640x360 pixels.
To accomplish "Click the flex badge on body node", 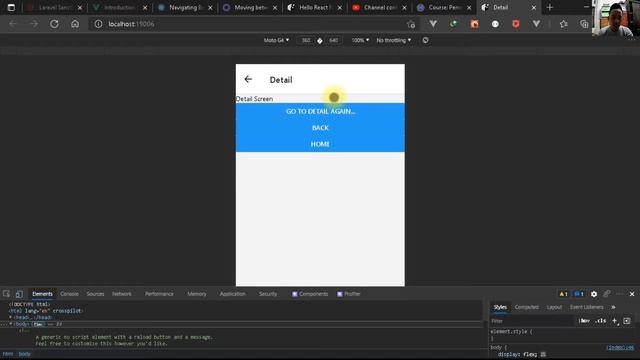I will (x=38, y=324).
